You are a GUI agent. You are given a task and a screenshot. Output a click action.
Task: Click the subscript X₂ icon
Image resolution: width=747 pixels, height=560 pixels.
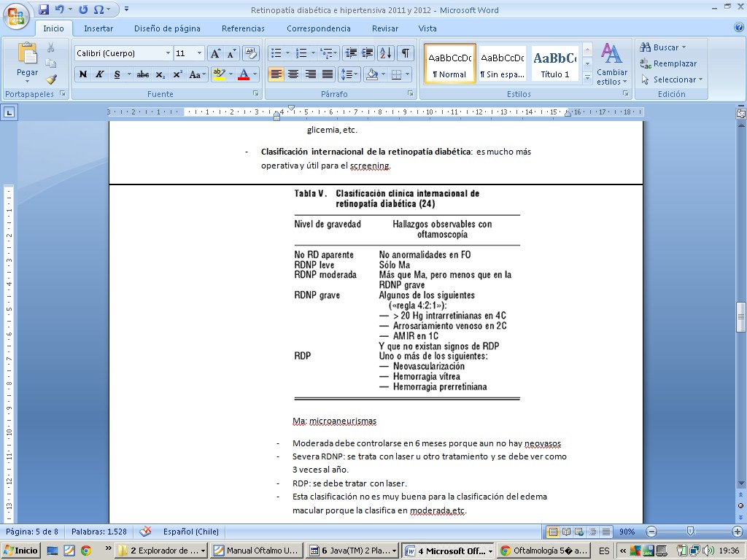[x=160, y=74]
